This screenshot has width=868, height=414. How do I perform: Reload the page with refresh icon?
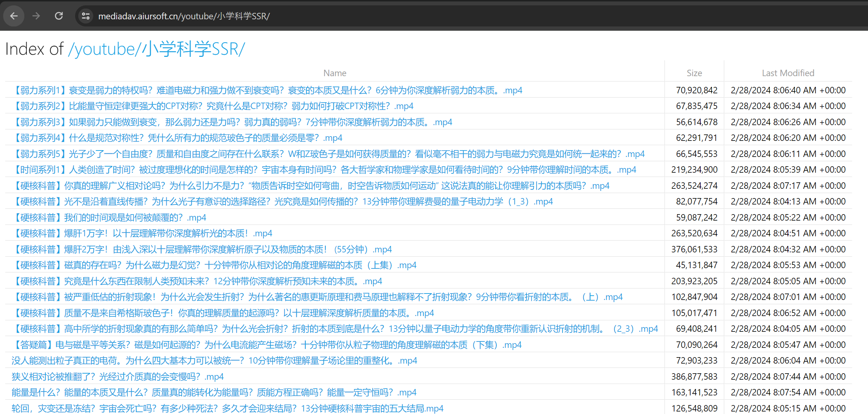pyautogui.click(x=59, y=16)
